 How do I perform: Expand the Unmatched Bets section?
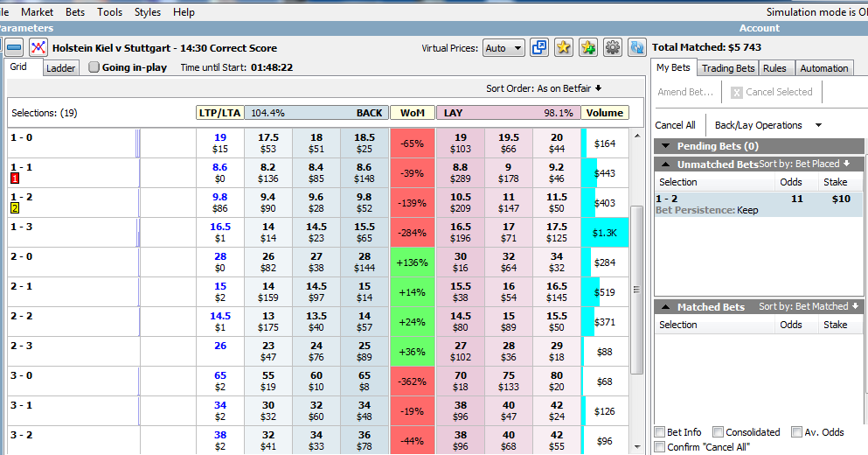[666, 164]
